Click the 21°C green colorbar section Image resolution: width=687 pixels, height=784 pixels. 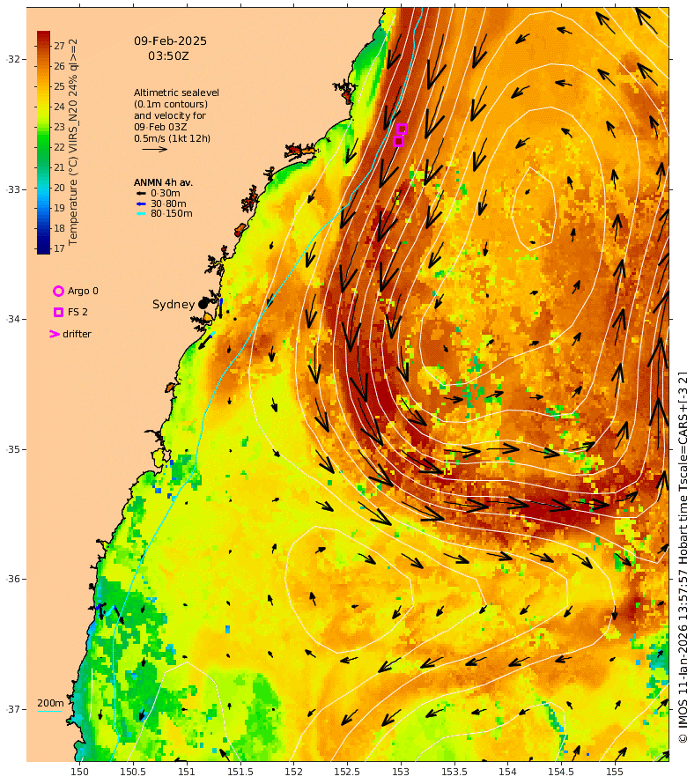43,167
